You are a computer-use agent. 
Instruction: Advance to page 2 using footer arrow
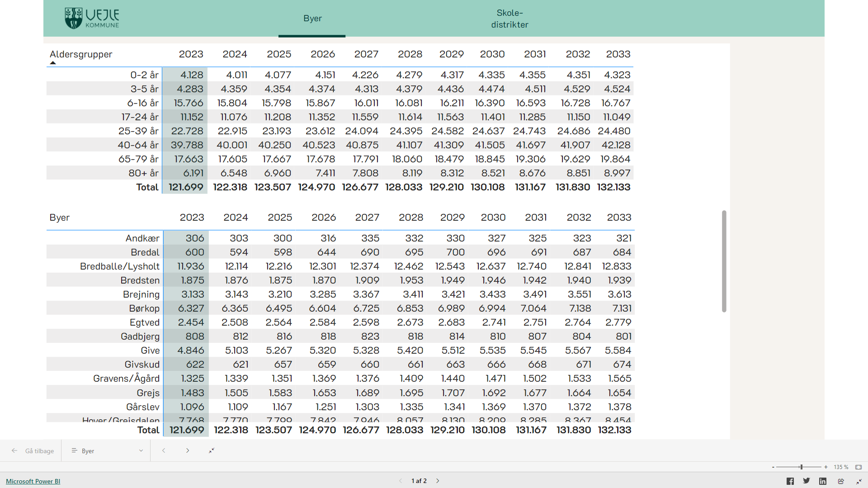point(438,481)
